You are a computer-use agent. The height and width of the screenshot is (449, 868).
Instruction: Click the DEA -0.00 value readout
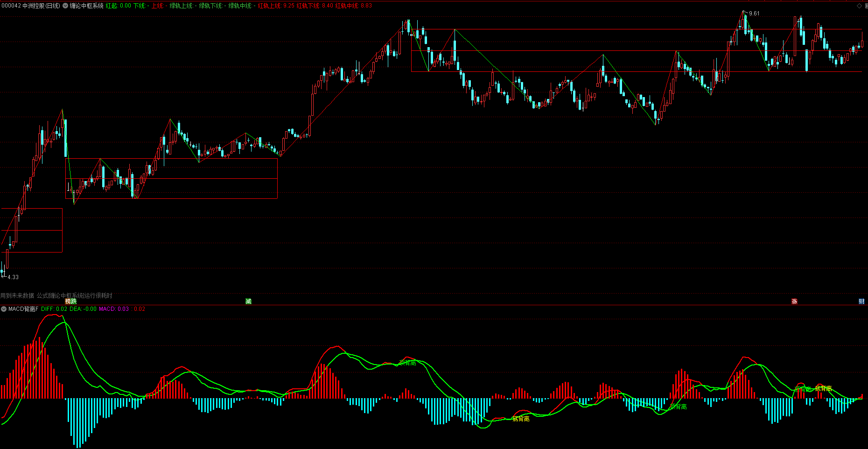point(83,309)
